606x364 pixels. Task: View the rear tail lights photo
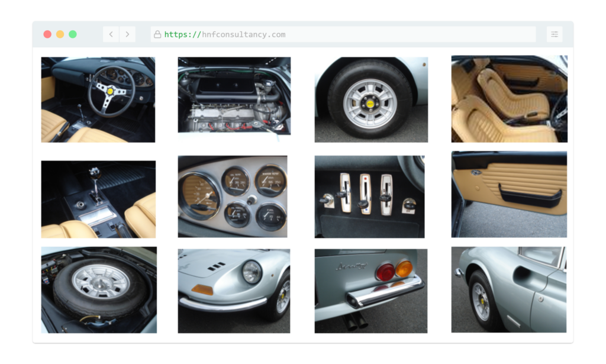(x=370, y=291)
